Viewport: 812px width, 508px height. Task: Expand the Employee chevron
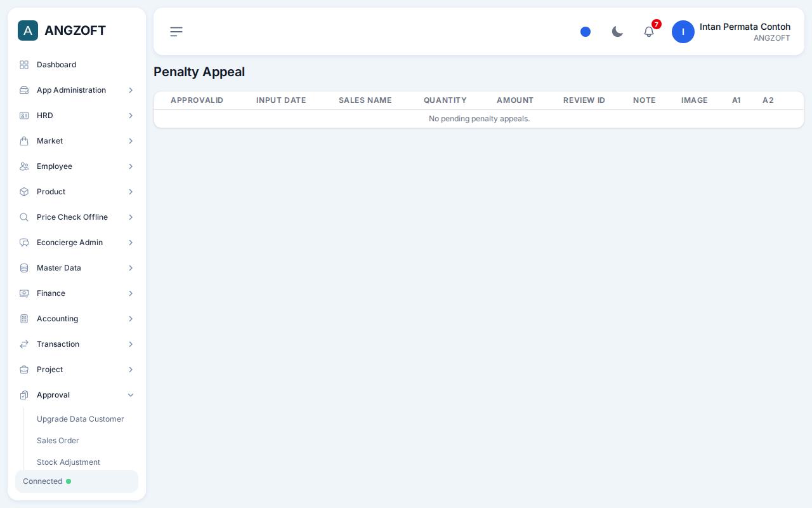coord(131,166)
